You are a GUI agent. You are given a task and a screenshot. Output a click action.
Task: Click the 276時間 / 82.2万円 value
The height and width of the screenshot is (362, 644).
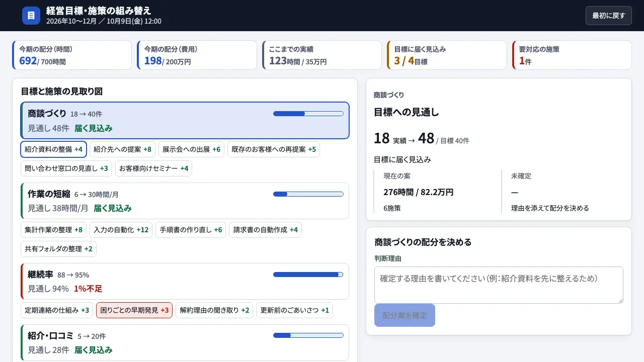coord(419,192)
